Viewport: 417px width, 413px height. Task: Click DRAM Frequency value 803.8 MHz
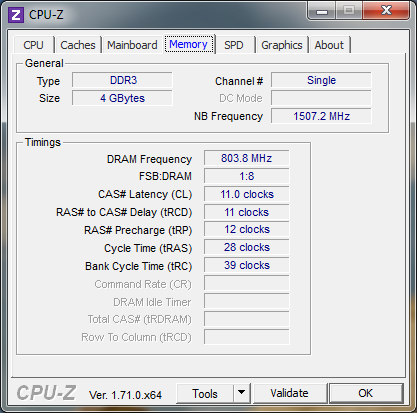[x=247, y=158]
